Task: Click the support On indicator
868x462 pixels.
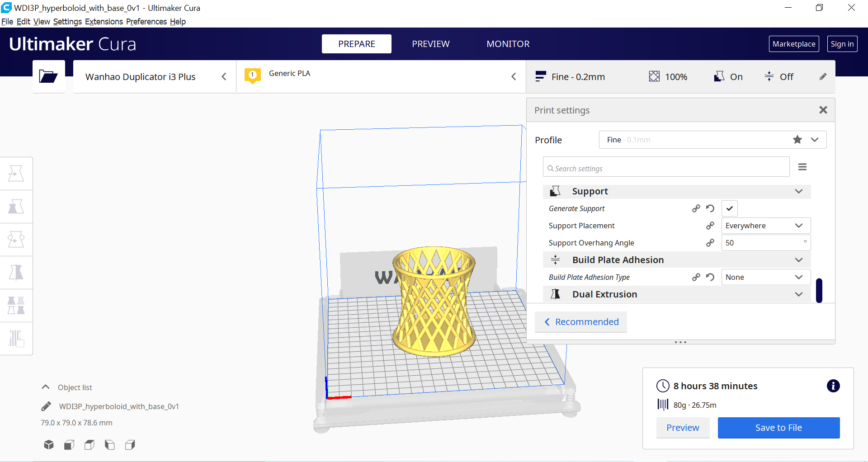Action: pyautogui.click(x=728, y=77)
